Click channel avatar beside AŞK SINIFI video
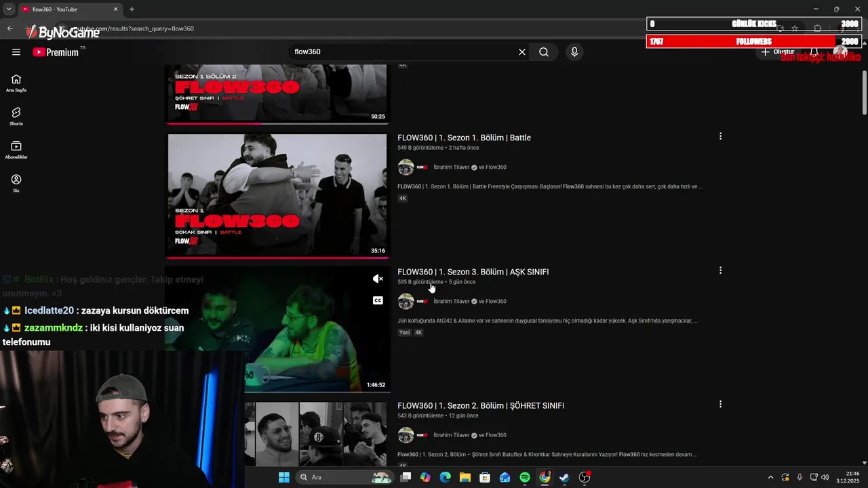 coord(406,302)
